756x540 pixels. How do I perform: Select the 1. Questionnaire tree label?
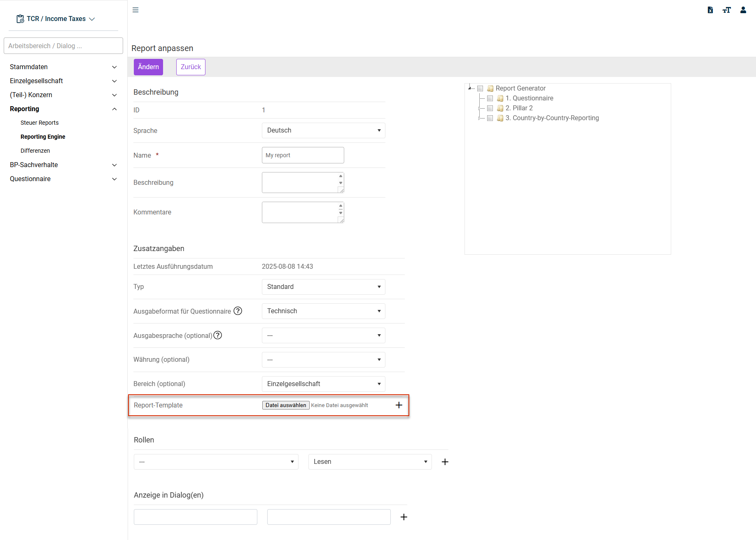point(530,98)
